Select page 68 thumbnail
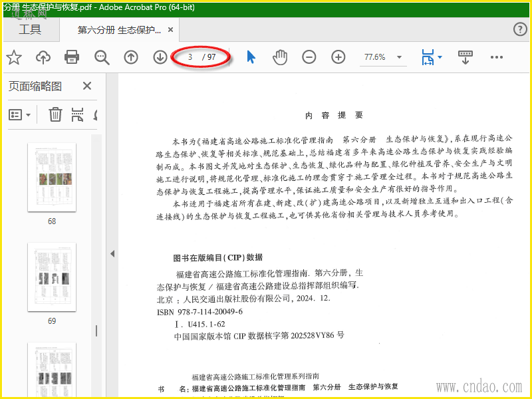The image size is (532, 399). click(x=52, y=177)
